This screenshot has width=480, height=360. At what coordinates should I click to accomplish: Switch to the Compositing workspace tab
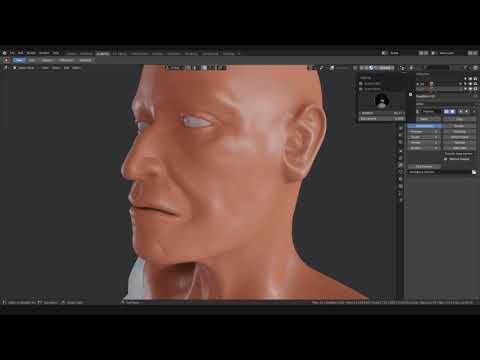pos(211,53)
